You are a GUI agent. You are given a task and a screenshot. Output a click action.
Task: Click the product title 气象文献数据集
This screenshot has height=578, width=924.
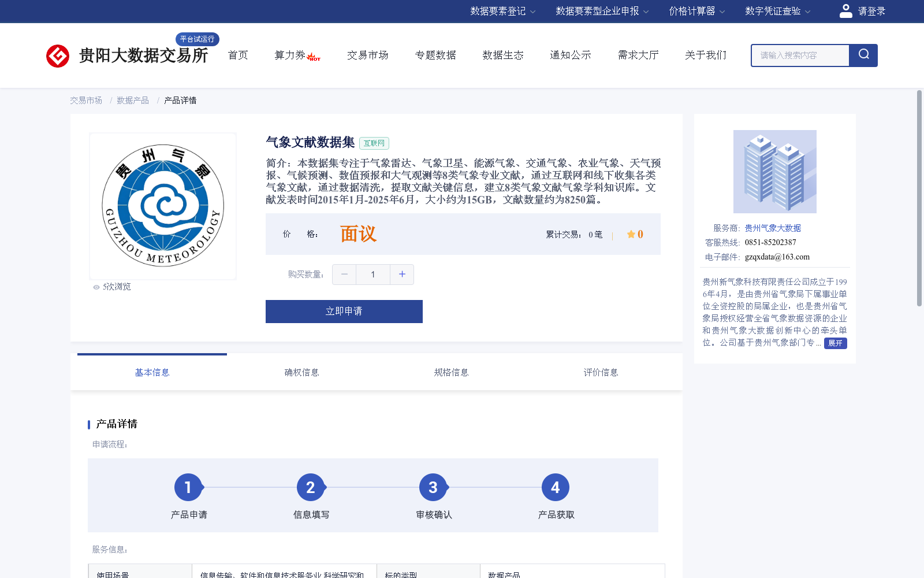click(310, 142)
